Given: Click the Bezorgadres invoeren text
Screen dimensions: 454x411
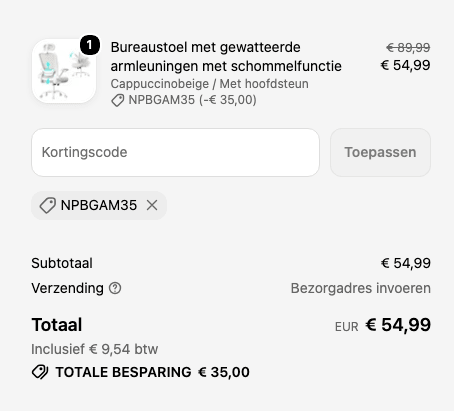Looking at the screenshot, I should pyautogui.click(x=361, y=288).
